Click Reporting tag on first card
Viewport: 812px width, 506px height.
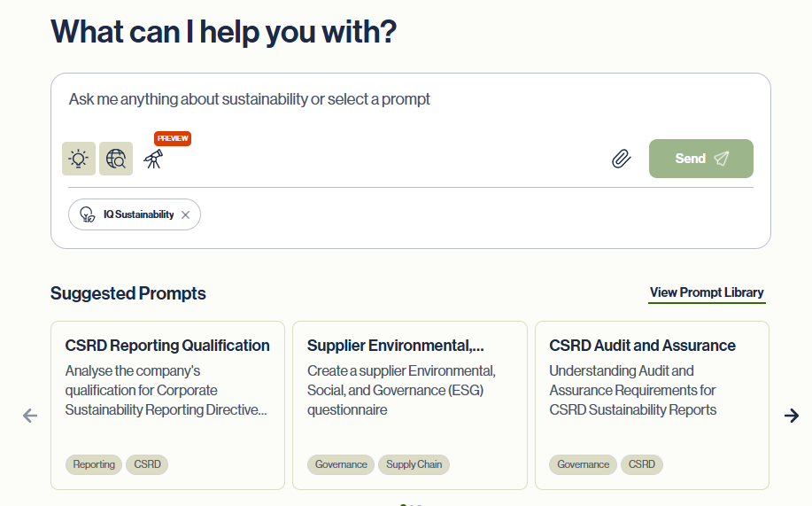point(94,464)
